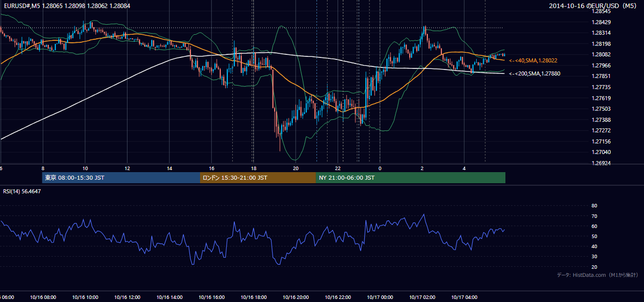
Task: Click price axis label 1.27851
Action: pos(601,76)
